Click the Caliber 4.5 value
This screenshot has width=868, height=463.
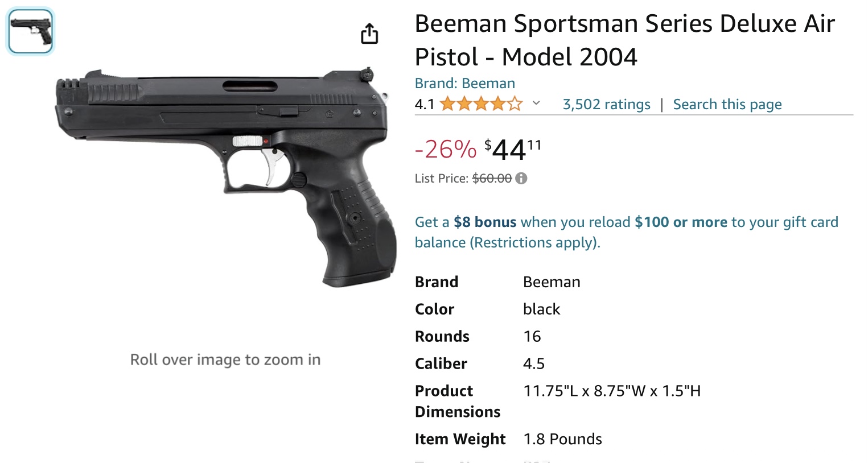click(x=534, y=364)
